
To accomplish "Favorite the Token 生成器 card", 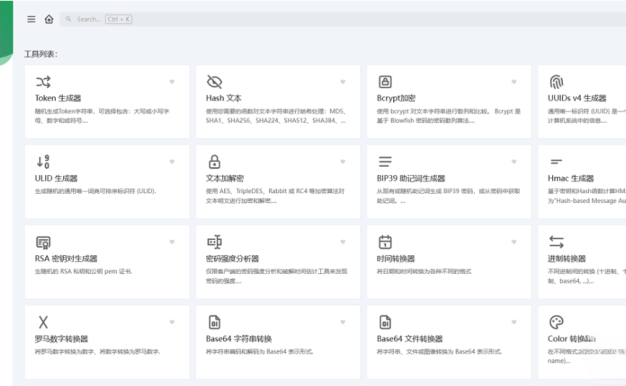I will click(x=172, y=82).
